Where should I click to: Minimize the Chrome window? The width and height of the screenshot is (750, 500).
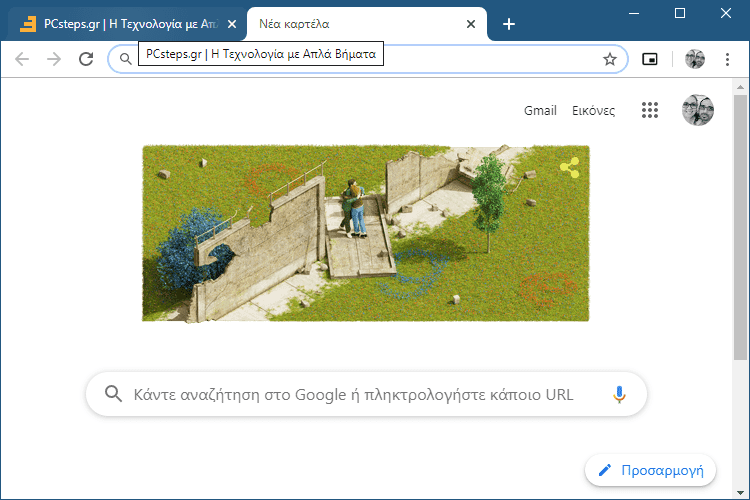tap(634, 13)
